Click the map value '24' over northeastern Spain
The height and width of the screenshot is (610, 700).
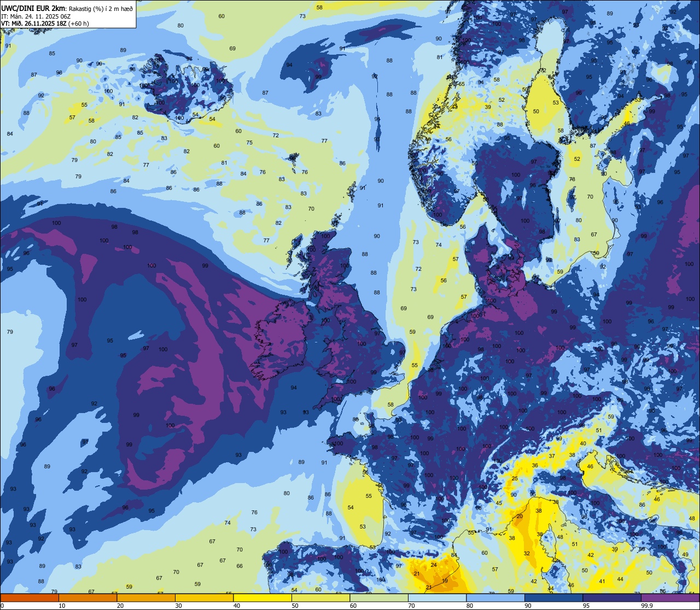point(434,565)
